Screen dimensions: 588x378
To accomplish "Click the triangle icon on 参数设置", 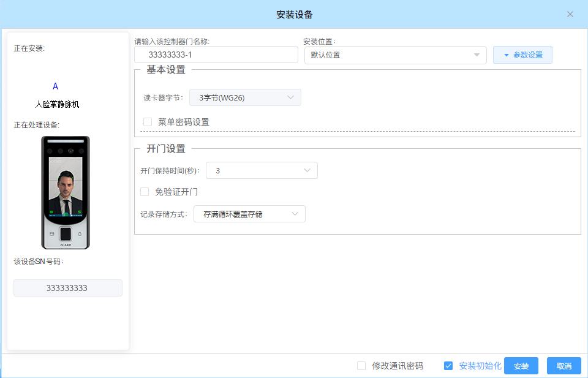I will click(507, 55).
